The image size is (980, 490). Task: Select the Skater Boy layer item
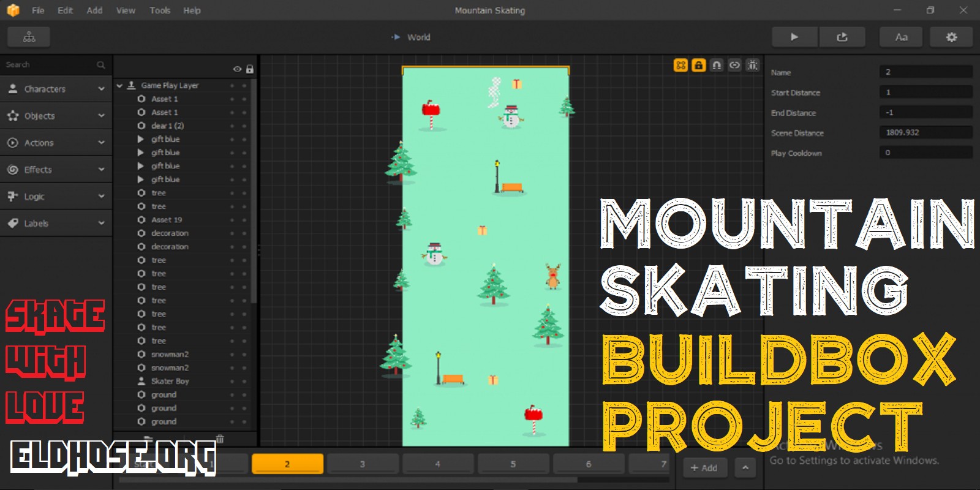tap(170, 381)
